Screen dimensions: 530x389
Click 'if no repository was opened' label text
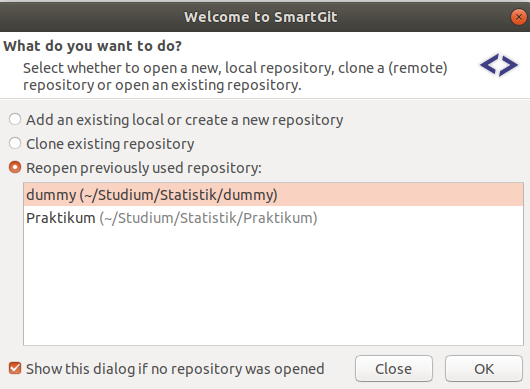point(231,369)
